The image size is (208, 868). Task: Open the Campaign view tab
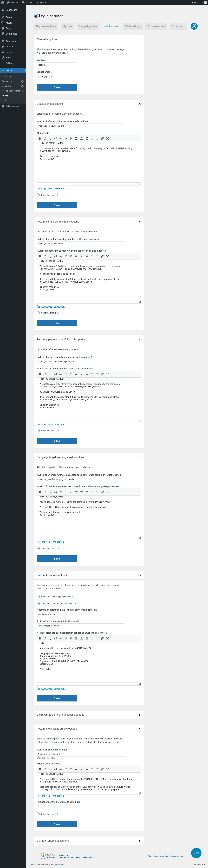[88, 26]
